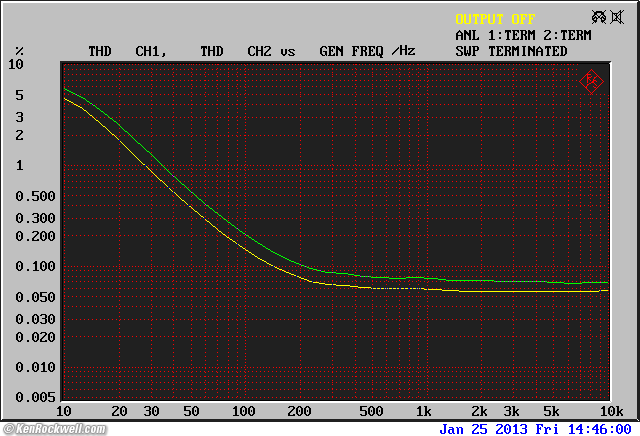Screen dimensions: 640x436
Task: Click the 'Jan 25 2013 Fri 14:46:00' timestamp
Action: click(535, 429)
